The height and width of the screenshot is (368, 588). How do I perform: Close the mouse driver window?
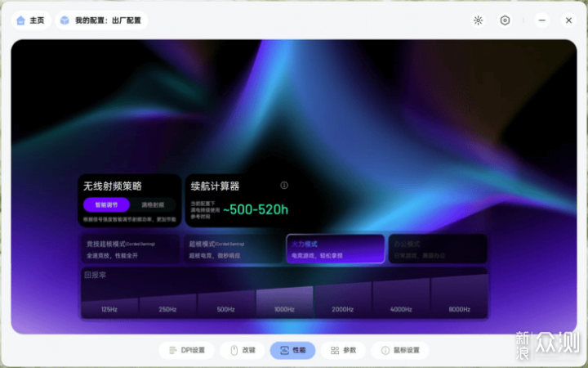click(569, 20)
